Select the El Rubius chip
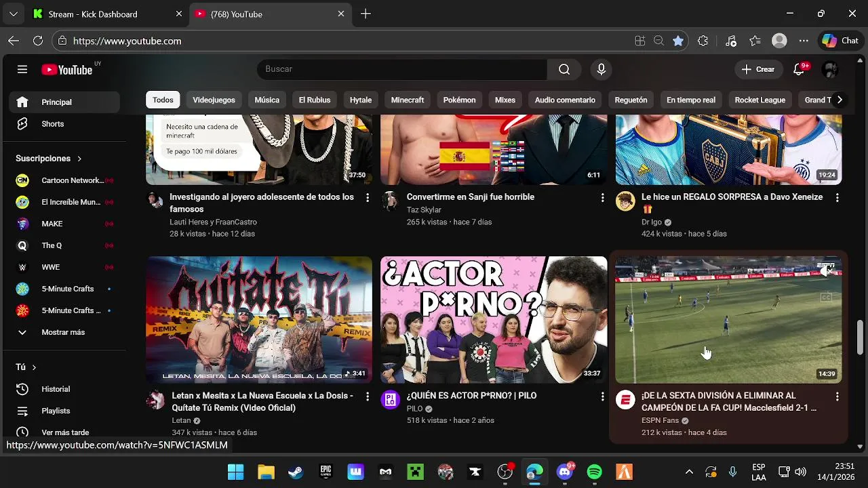The image size is (868, 488). point(315,100)
